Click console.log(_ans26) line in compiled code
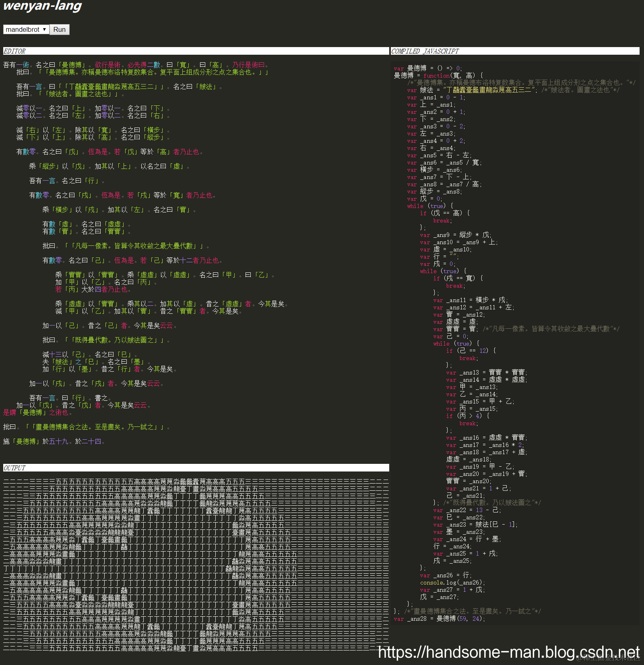644x665 pixels. click(453, 583)
